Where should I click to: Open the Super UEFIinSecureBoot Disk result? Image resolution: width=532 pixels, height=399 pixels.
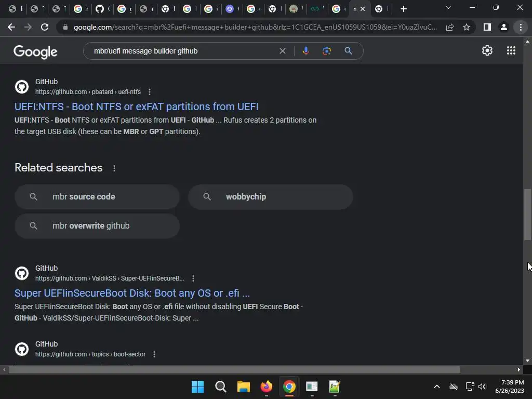[x=132, y=293]
